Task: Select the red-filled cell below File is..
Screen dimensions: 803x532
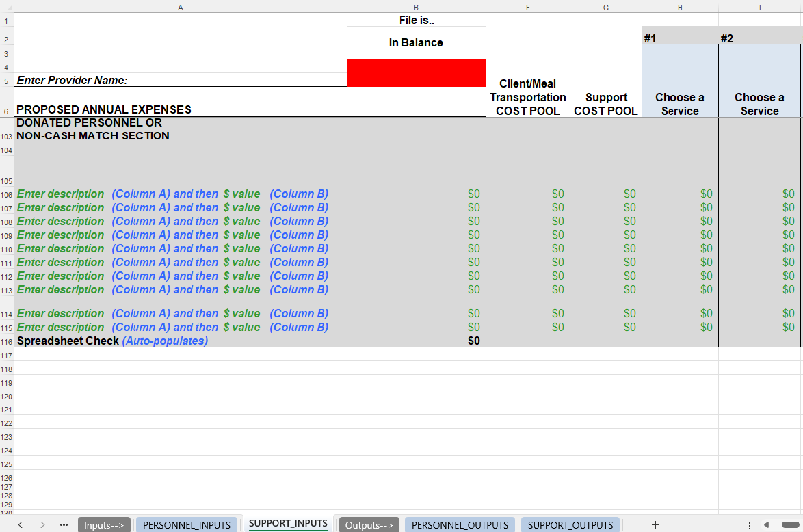Action: point(416,72)
